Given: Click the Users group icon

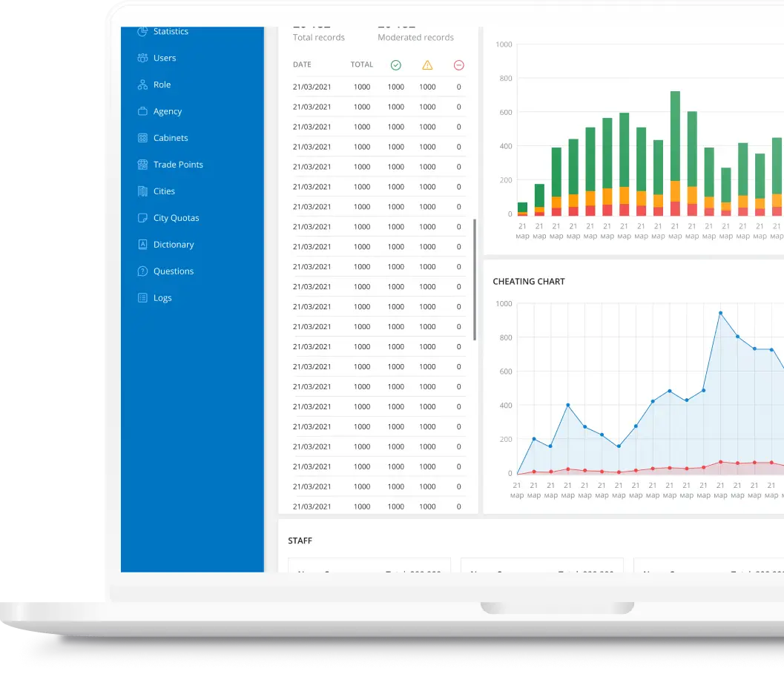Looking at the screenshot, I should click(142, 58).
